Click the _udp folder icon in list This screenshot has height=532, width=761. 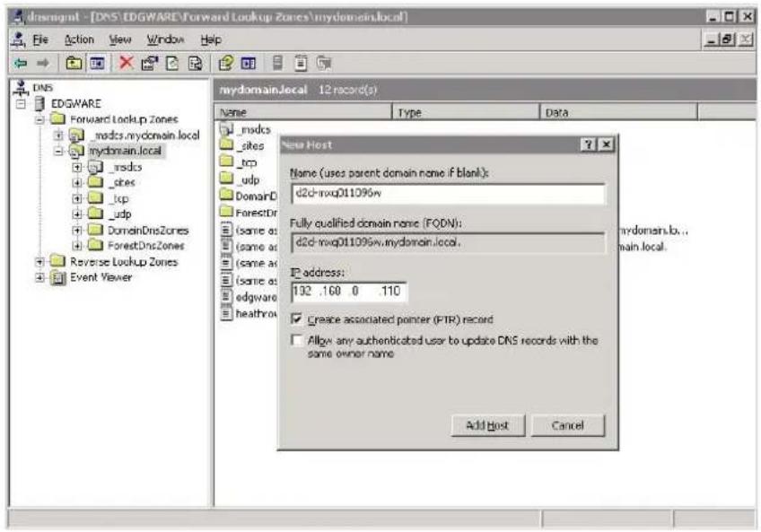click(x=226, y=179)
